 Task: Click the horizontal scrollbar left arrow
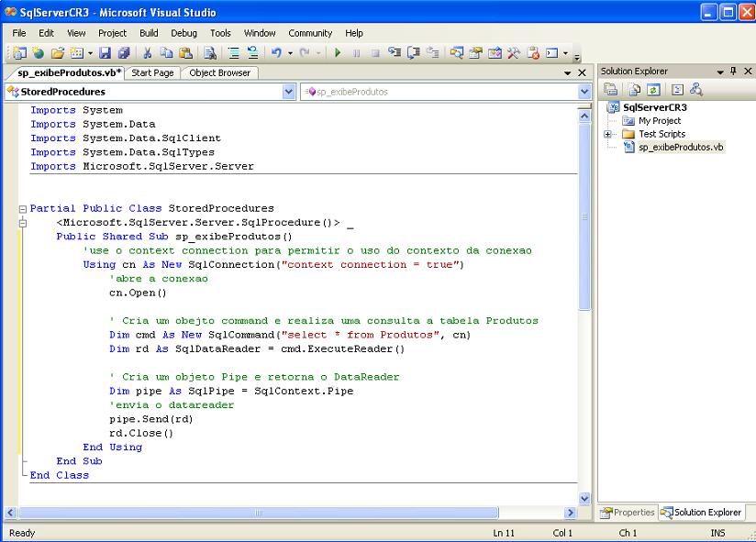click(11, 513)
